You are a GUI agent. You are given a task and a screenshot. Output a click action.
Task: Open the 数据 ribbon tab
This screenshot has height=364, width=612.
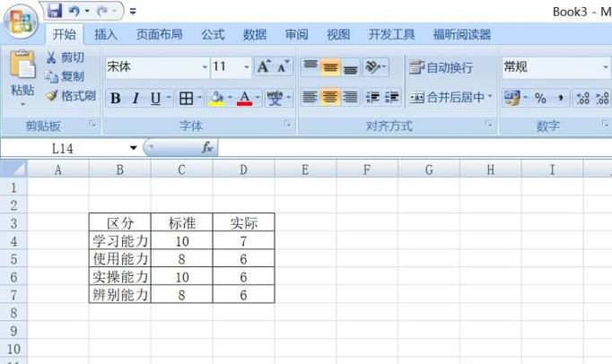tap(255, 34)
